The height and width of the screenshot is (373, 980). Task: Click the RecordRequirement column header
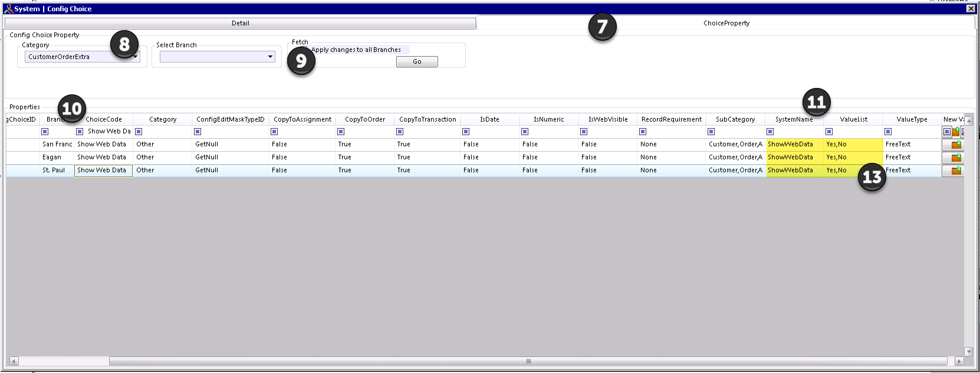(x=672, y=119)
